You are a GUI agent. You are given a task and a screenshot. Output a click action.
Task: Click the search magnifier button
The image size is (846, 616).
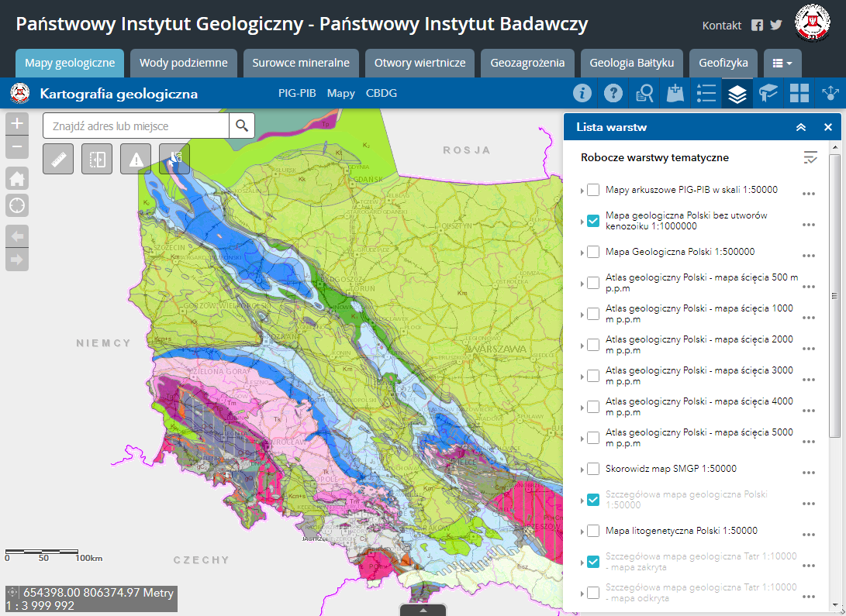click(242, 126)
